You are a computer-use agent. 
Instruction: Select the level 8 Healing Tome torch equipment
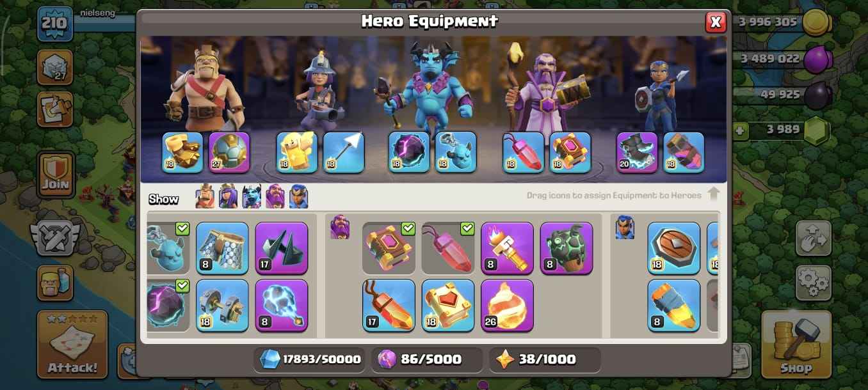pos(507,248)
